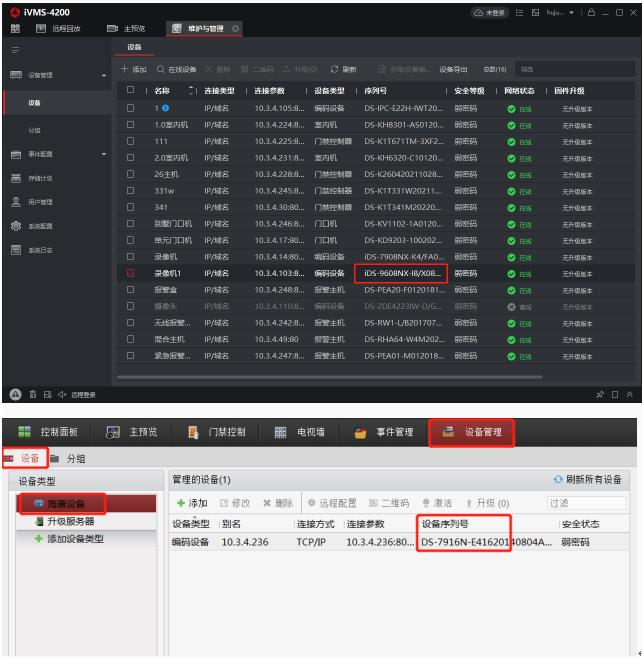Open the 分组 item in dark sidebar
Image resolution: width=642 pixels, height=658 pixels.
34,131
